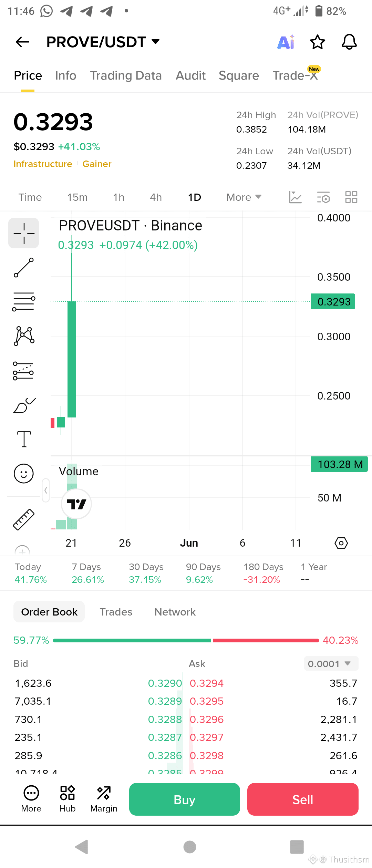This screenshot has height=868, width=372.
Task: Select the text annotation tool
Action: (x=24, y=439)
